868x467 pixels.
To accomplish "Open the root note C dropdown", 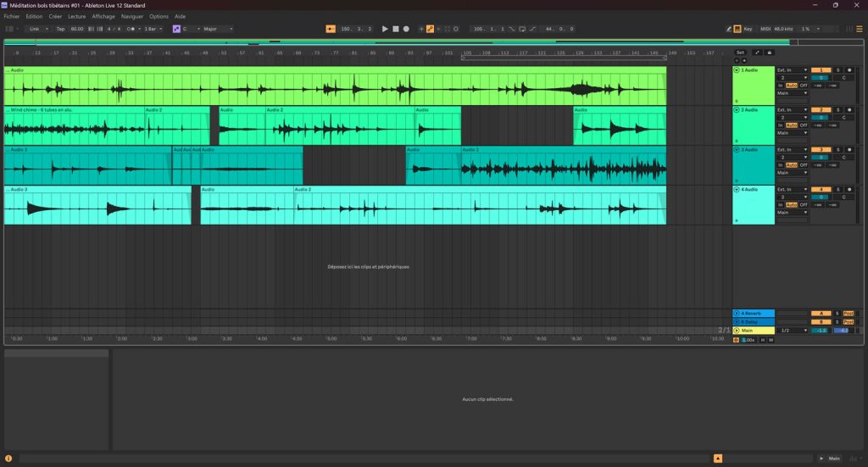I will pyautogui.click(x=192, y=29).
